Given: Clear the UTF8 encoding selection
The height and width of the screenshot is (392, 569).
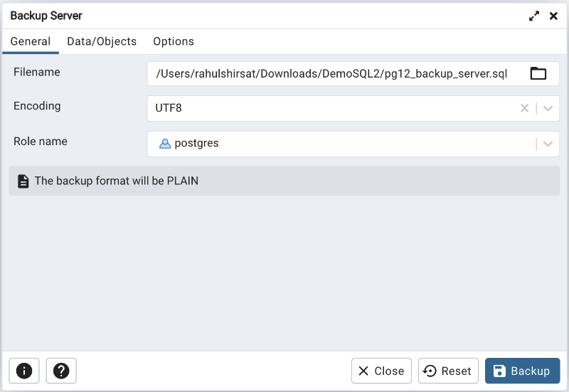Looking at the screenshot, I should [524, 108].
